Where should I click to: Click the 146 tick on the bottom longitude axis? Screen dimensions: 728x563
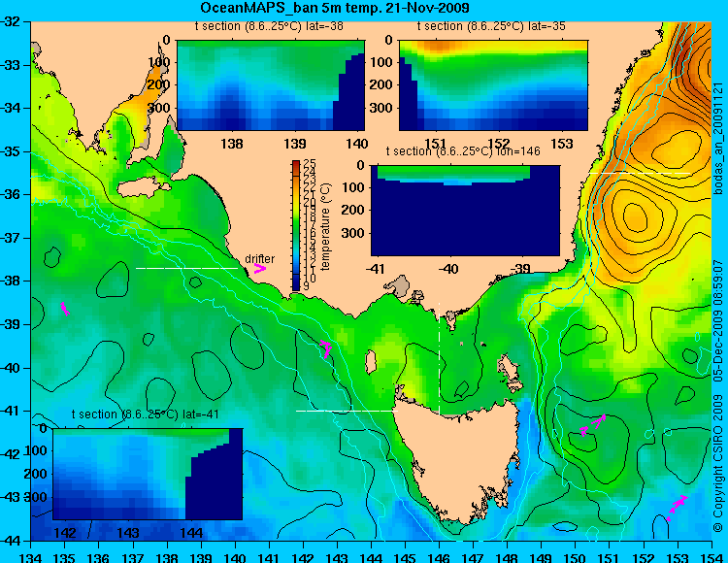tap(439, 557)
